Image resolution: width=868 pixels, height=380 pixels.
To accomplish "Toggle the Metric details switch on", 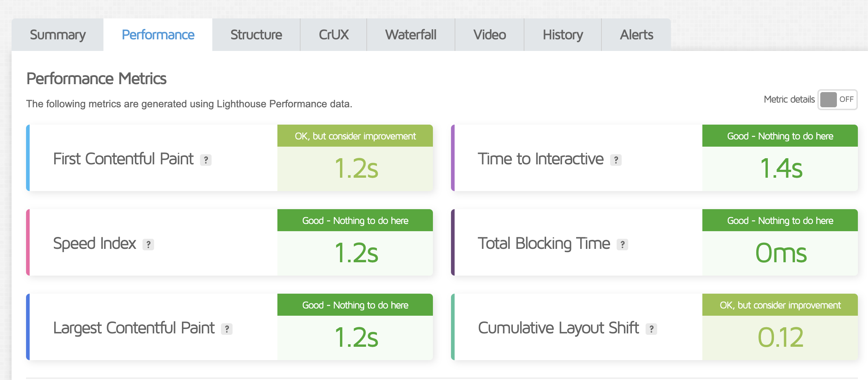I will (837, 100).
